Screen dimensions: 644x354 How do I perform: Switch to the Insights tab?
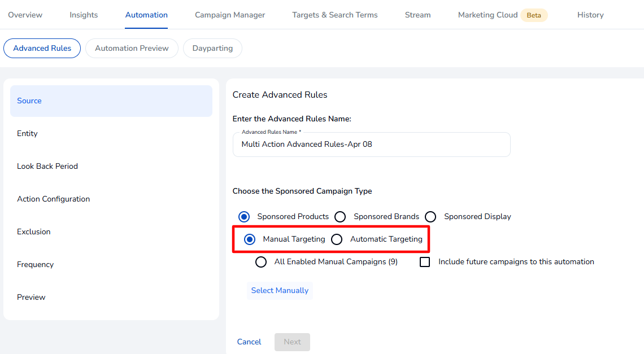pyautogui.click(x=84, y=15)
